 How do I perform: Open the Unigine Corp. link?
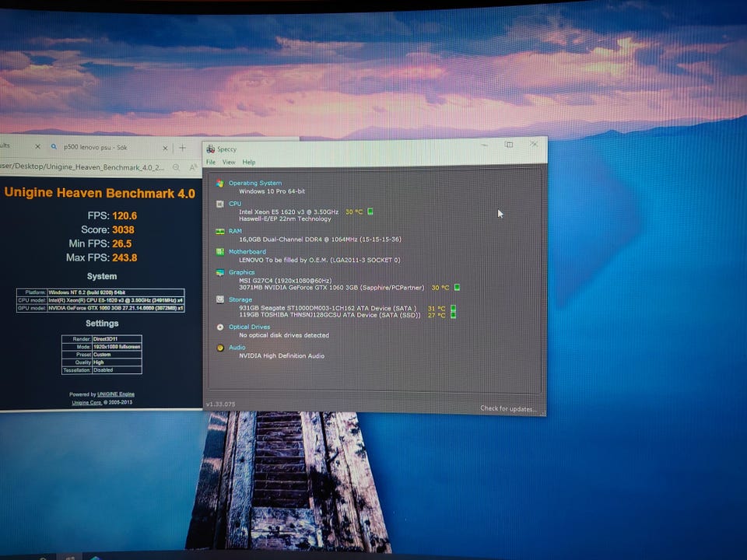point(86,402)
